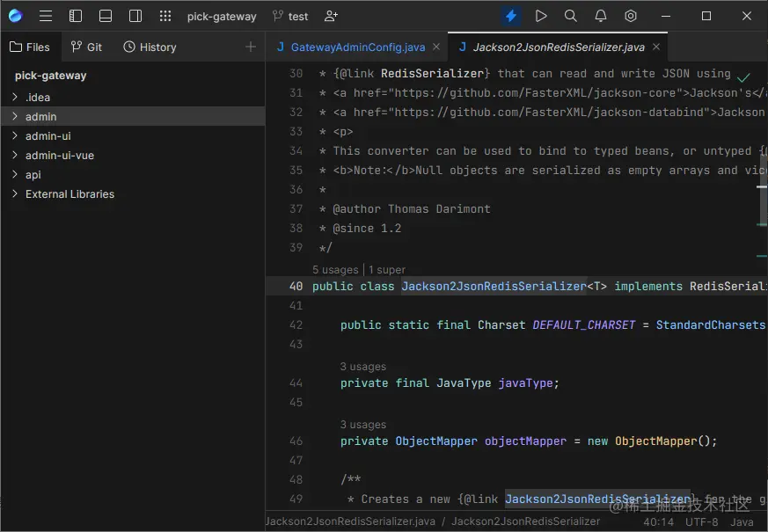This screenshot has height=532, width=768.
Task: Click 3 usages hint above javaType
Action: click(363, 367)
